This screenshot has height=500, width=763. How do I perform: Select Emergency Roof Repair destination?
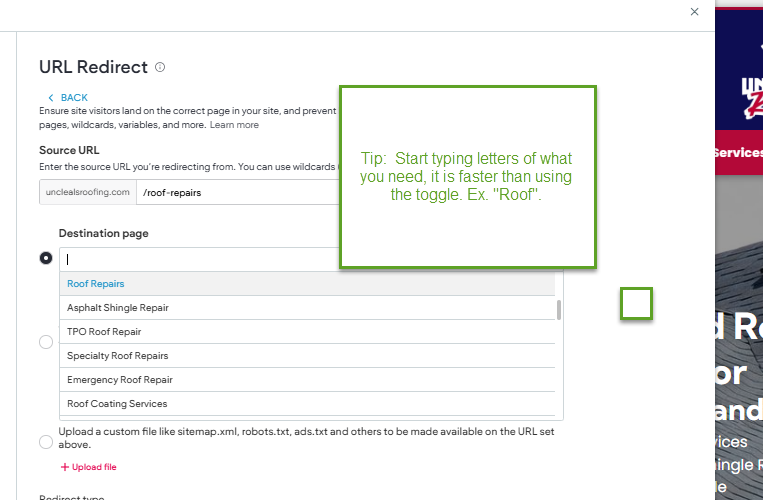120,380
